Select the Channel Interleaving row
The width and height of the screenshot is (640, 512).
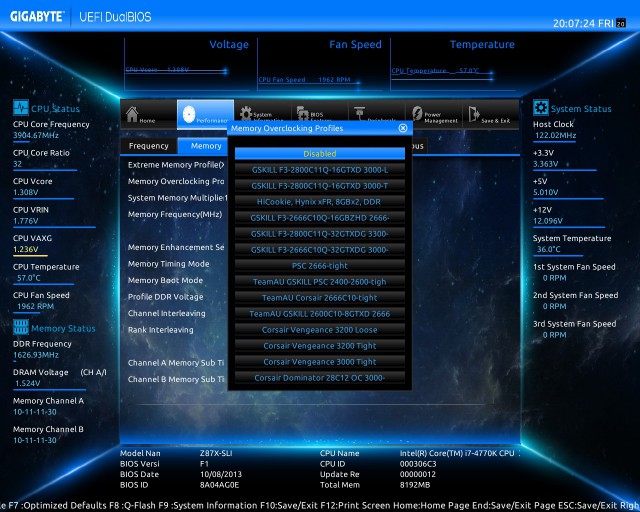pos(167,314)
